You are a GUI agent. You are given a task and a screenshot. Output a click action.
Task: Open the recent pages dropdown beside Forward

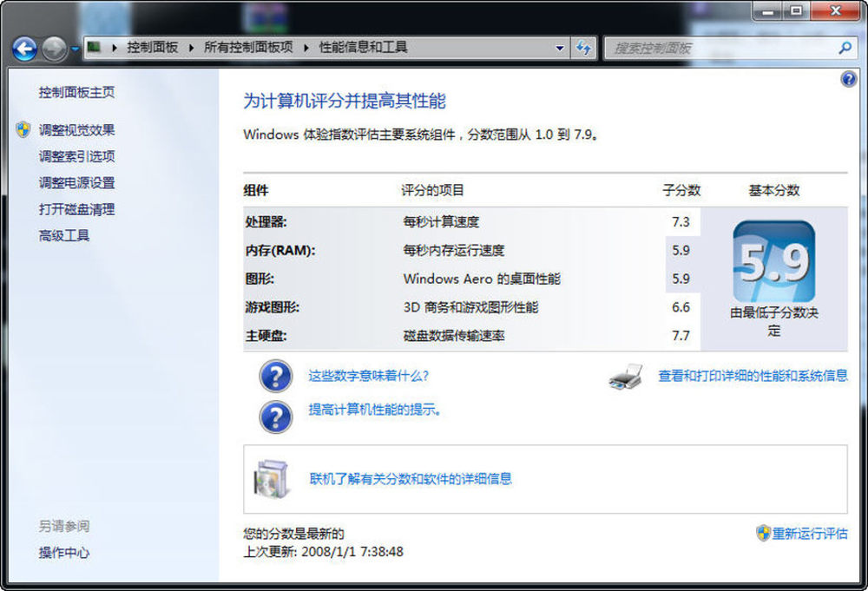coord(75,49)
